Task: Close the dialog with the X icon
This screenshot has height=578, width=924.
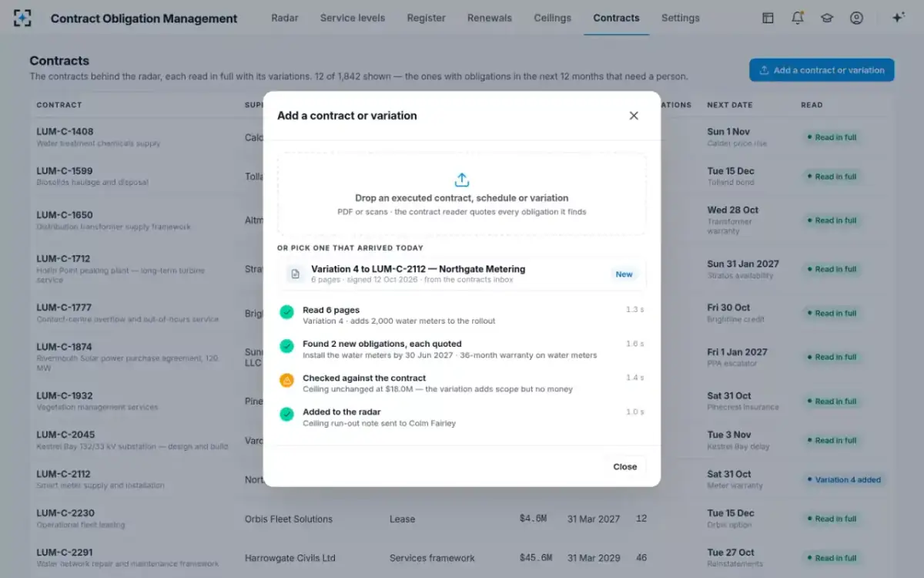Action: tap(634, 116)
